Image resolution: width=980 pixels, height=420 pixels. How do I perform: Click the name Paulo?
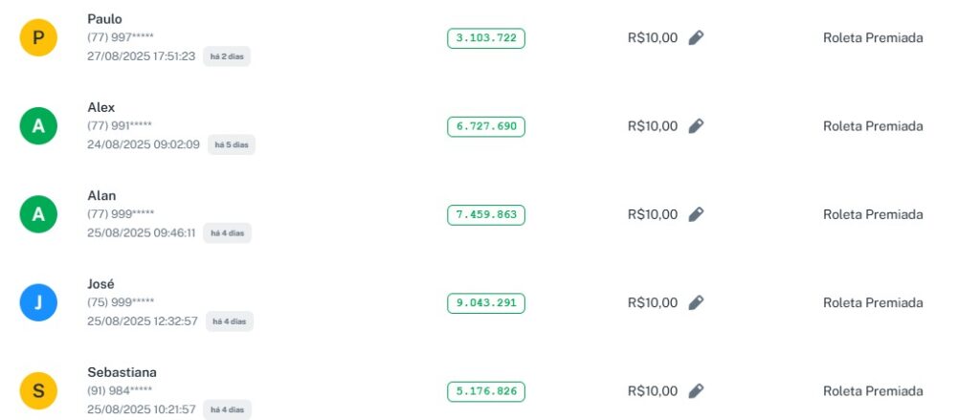coord(104,19)
